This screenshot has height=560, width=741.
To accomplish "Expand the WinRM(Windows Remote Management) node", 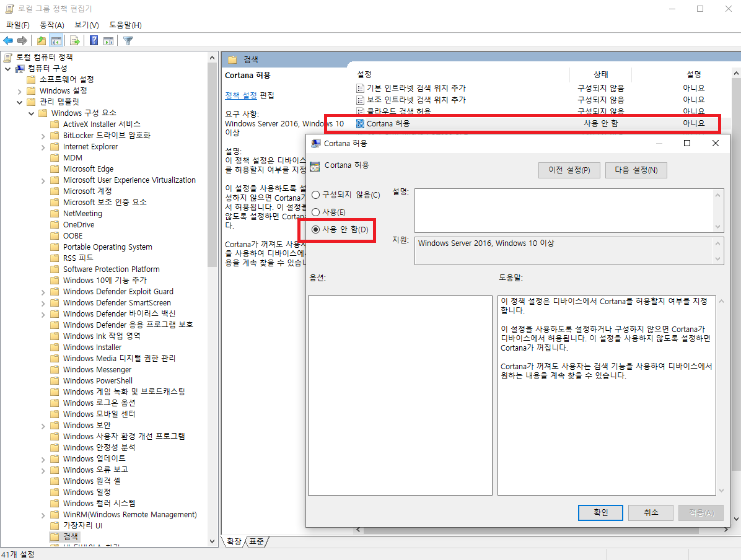I will click(43, 515).
